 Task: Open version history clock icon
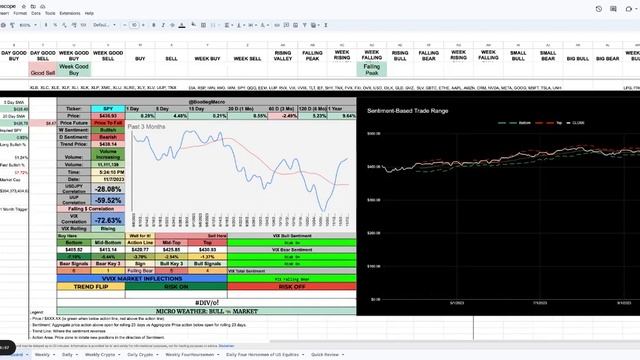pos(598,9)
